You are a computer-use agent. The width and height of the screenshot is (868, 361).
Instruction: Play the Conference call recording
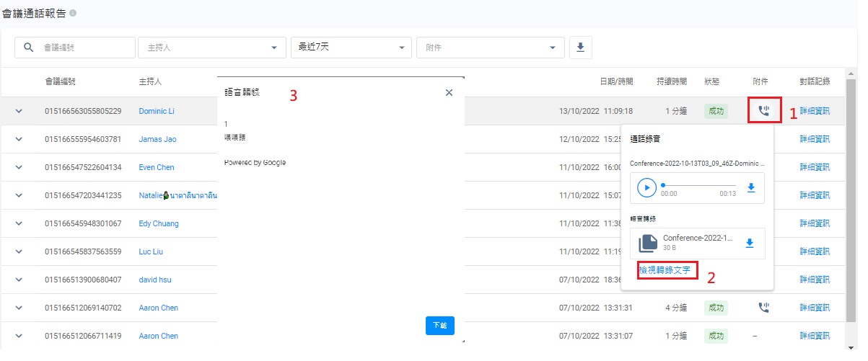[647, 187]
